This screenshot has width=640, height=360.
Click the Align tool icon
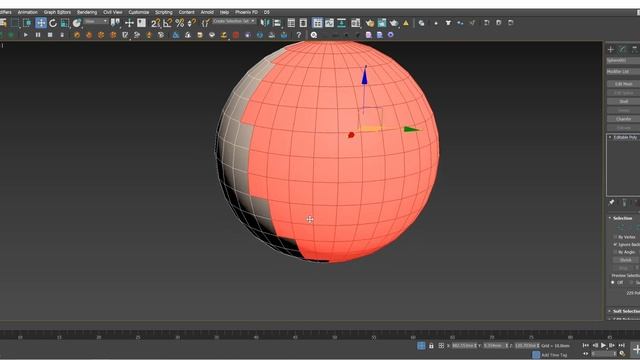tap(277, 23)
